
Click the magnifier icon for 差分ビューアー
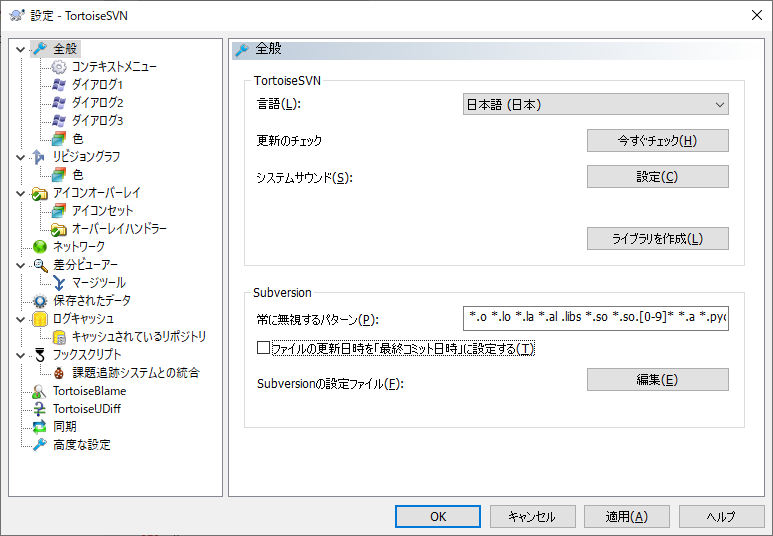coord(39,265)
